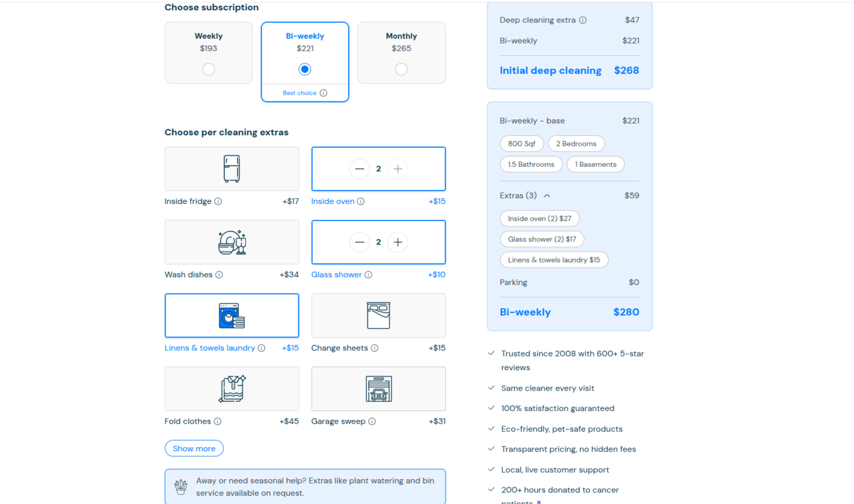Increase Glass shower quantity with plus
The height and width of the screenshot is (504, 854).
(398, 242)
